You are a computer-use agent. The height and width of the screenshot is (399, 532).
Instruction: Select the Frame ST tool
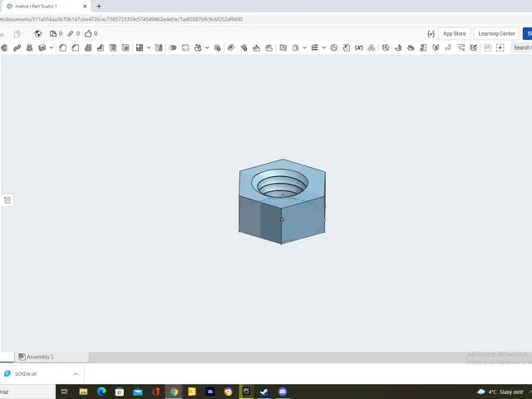tap(488, 48)
